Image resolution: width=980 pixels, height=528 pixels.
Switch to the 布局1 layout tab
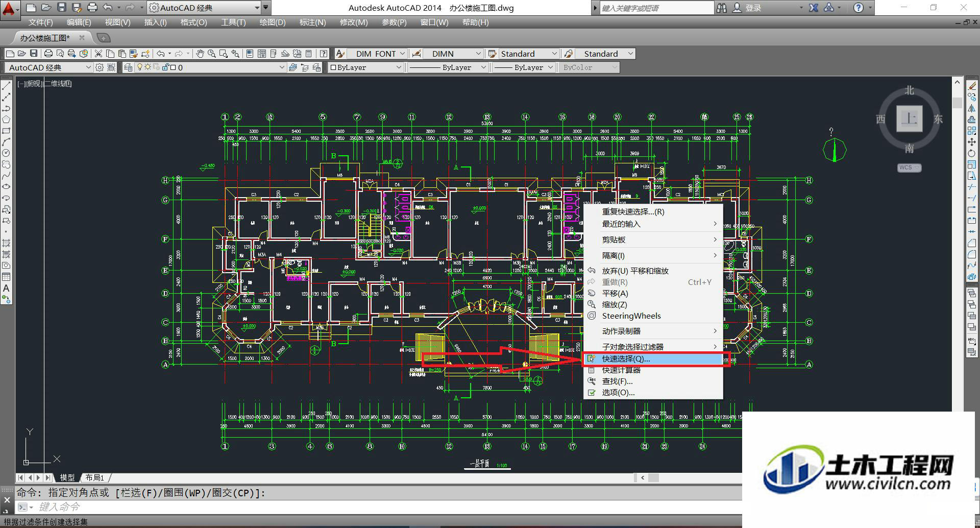tap(94, 477)
